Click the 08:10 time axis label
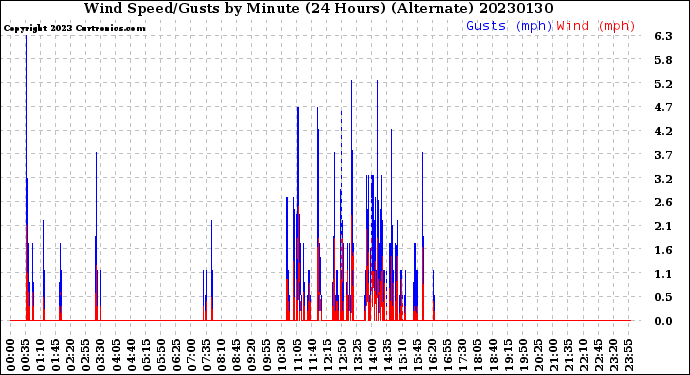Image resolution: width=690 pixels, height=375 pixels. point(221,355)
